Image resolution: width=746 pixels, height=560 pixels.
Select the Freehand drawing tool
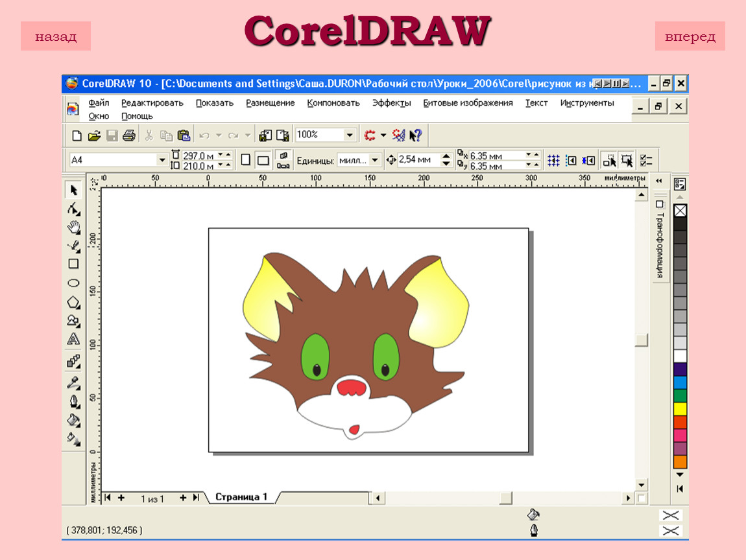click(x=73, y=246)
